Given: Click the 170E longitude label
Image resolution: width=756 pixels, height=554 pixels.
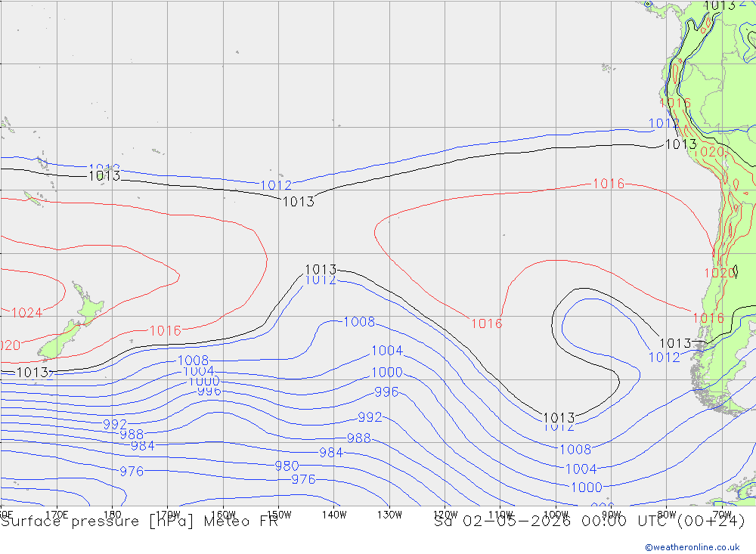Looking at the screenshot, I should point(57,515).
